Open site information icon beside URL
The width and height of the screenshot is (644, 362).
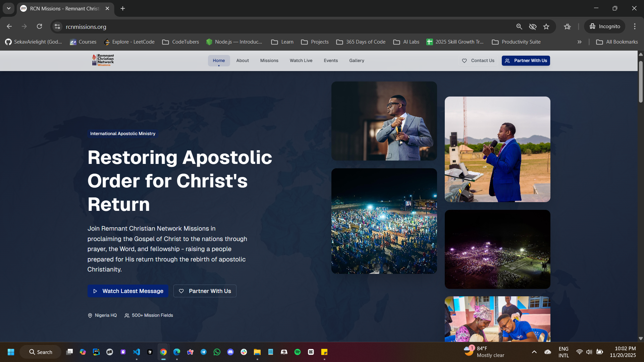[57, 26]
